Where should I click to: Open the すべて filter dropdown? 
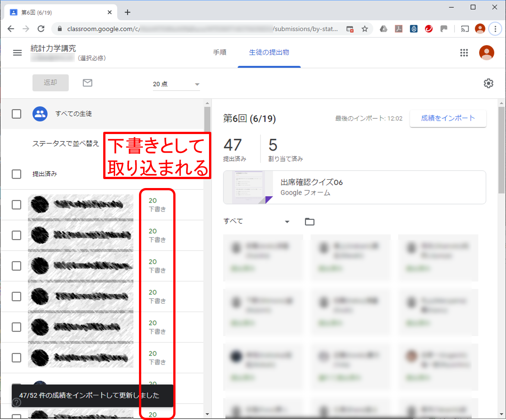pyautogui.click(x=257, y=221)
